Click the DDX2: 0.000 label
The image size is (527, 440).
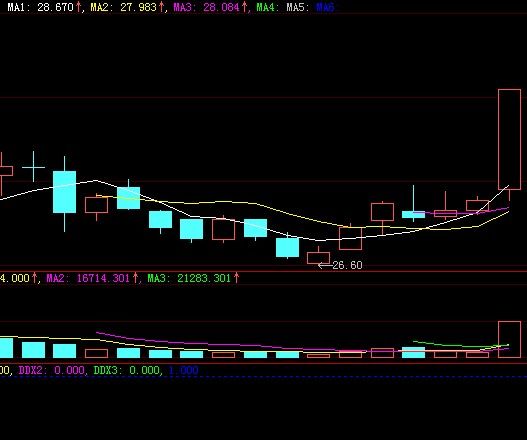click(x=51, y=370)
